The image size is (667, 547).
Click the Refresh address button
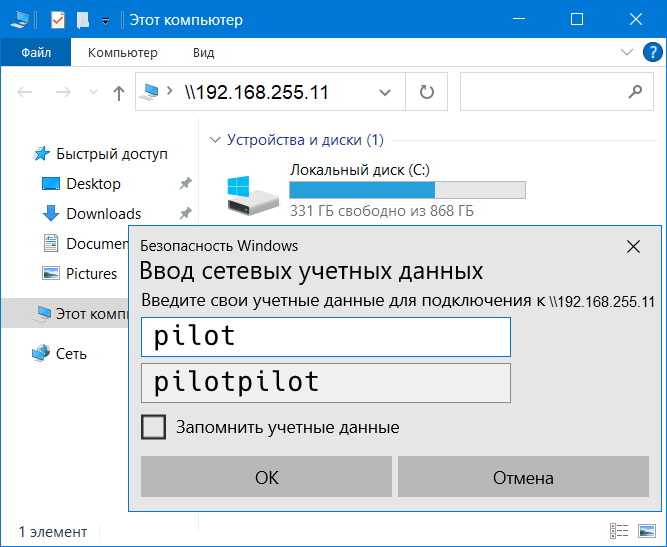427,92
